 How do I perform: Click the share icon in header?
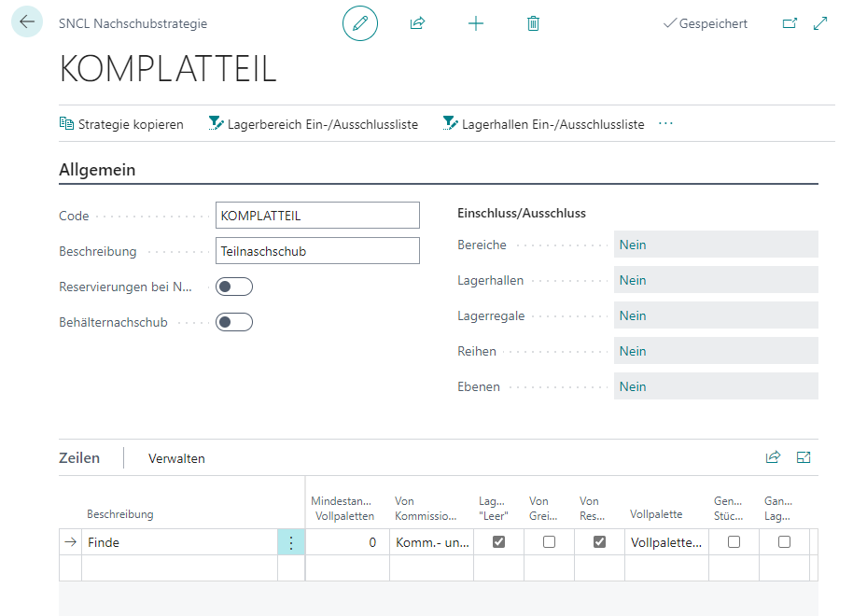point(417,23)
